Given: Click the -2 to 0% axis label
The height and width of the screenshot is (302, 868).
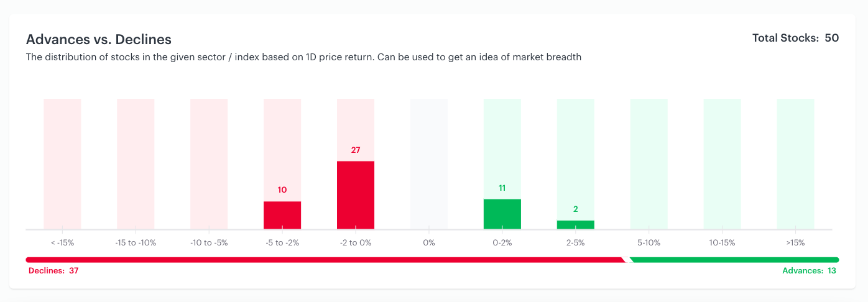Looking at the screenshot, I should (x=356, y=243).
